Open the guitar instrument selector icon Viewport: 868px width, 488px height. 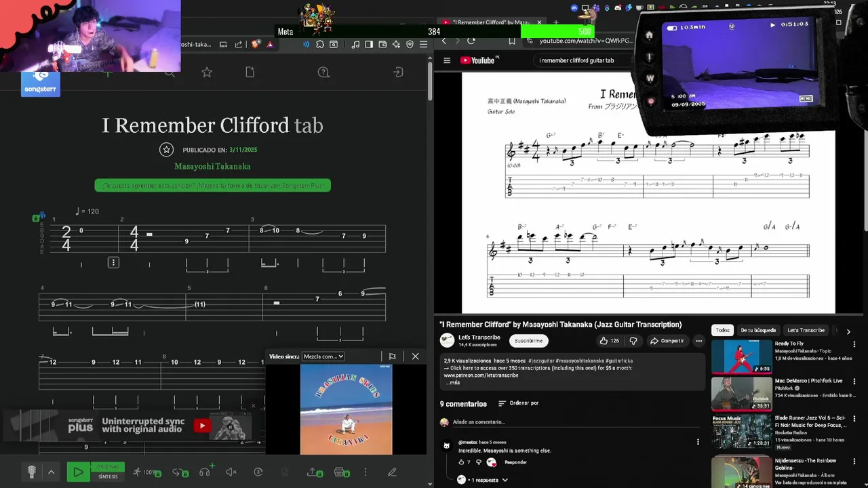pos(31,472)
